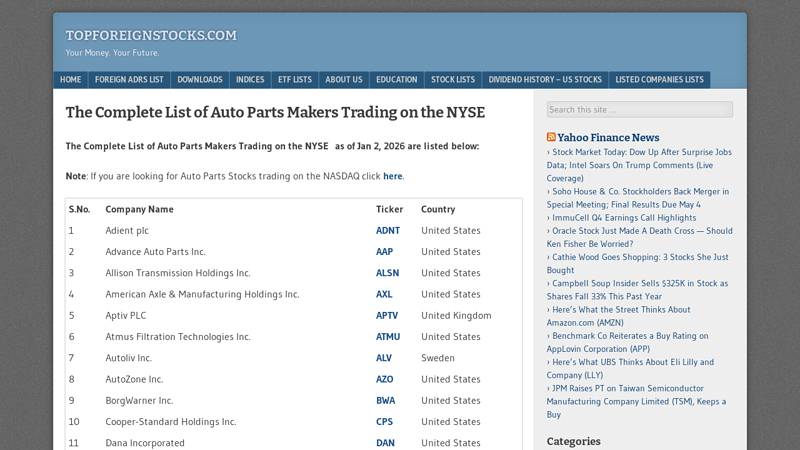Screen dimensions: 800x450
Task: Follow the 'here' link for NASDAQ stocks
Action: [393, 176]
